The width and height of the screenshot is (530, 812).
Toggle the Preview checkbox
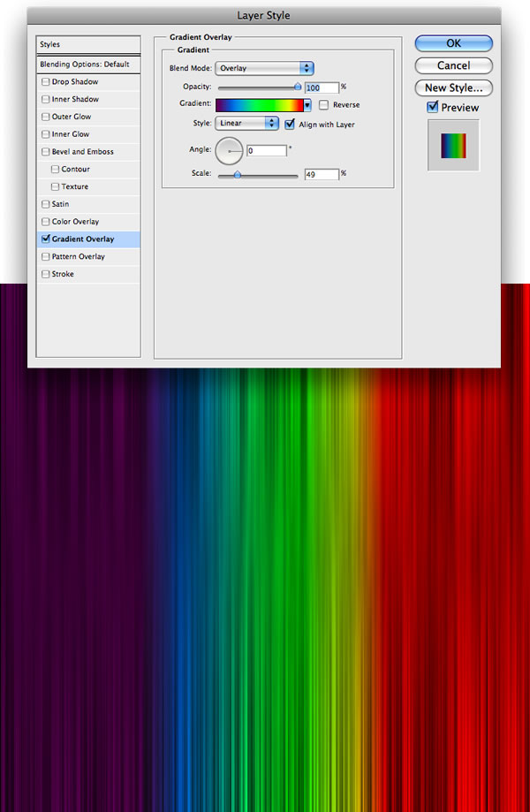point(433,108)
